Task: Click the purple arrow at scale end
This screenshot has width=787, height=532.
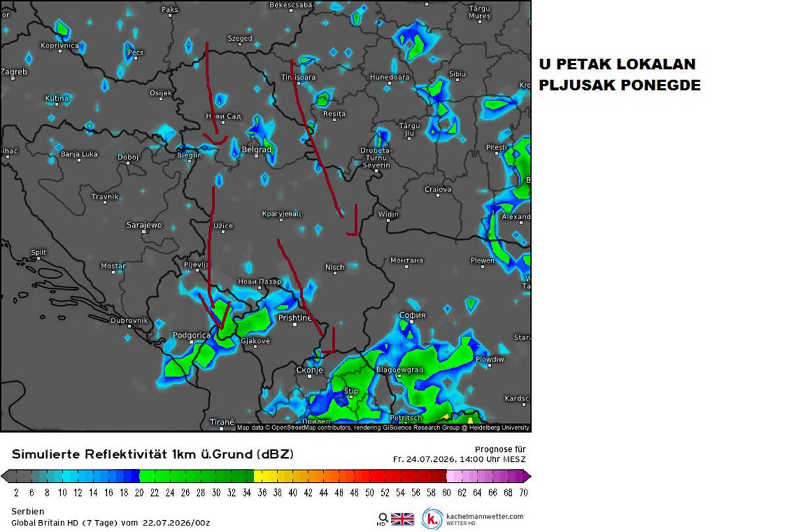Action: [528, 476]
